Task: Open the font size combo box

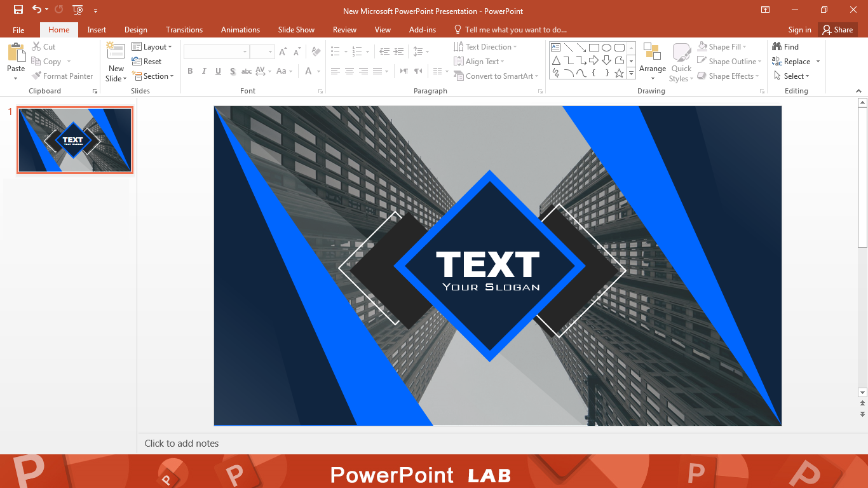Action: 262,51
